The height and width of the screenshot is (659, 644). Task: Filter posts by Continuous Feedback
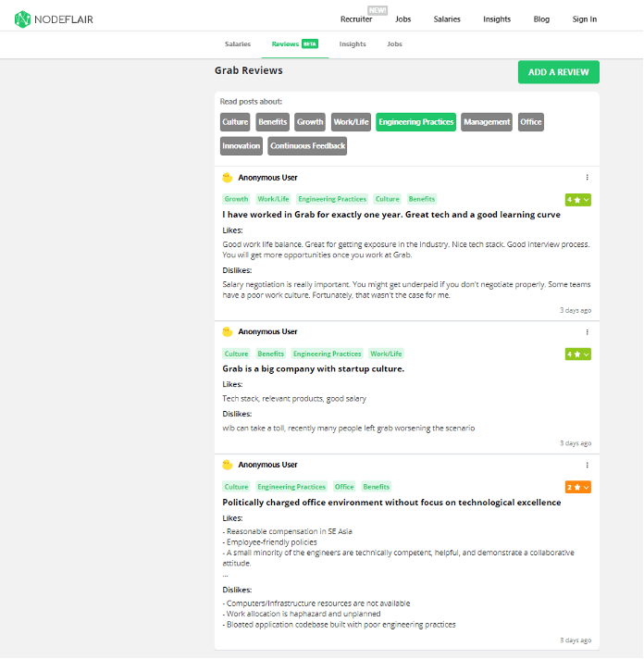click(307, 146)
